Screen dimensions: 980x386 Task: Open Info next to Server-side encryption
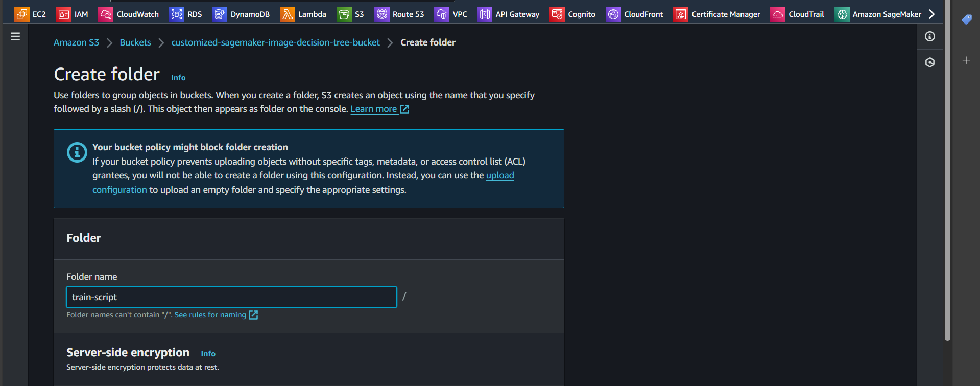coord(208,354)
